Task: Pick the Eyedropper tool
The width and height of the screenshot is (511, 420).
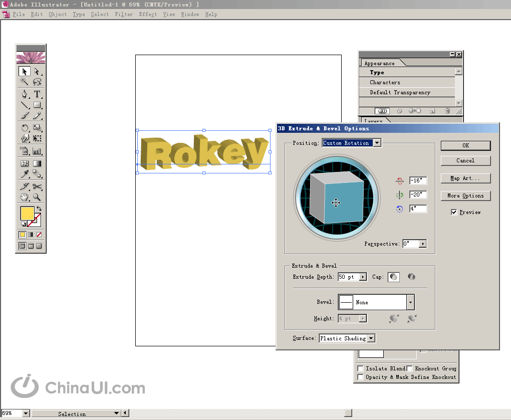Action: pos(25,174)
